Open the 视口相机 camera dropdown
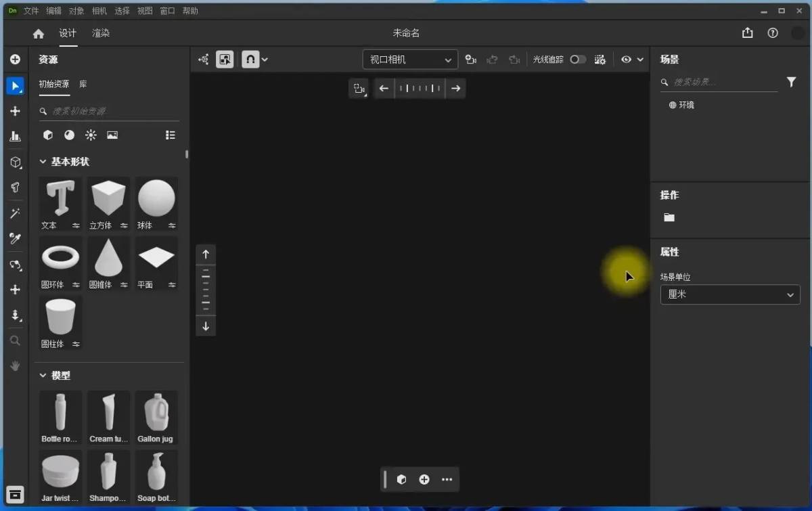Image resolution: width=812 pixels, height=511 pixels. 410,60
